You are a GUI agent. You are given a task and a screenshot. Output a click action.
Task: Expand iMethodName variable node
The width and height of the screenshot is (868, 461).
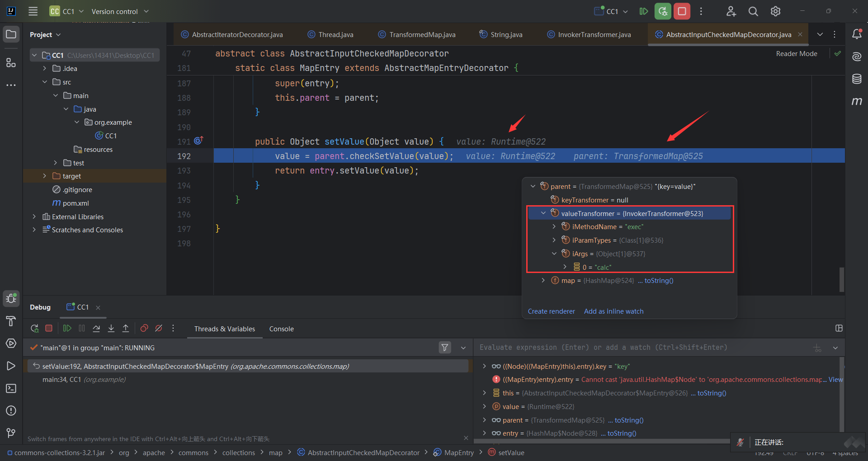pos(554,227)
